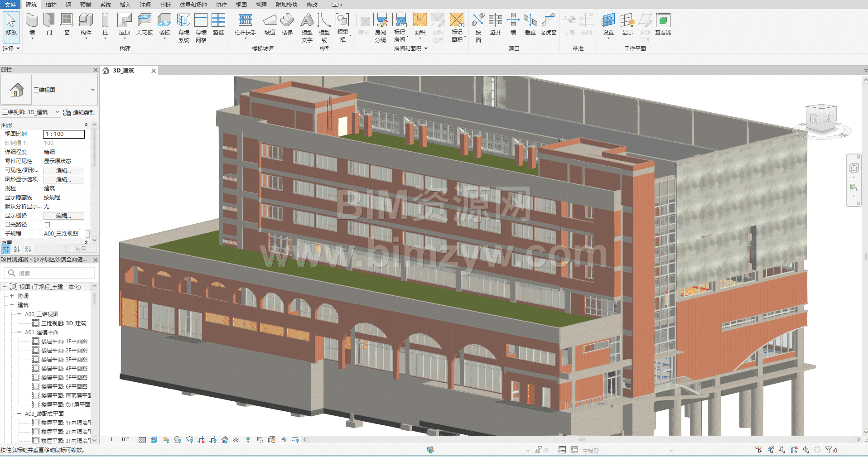Collapse the A01_建模平面 tree node
The width and height of the screenshot is (868, 457).
19,332
